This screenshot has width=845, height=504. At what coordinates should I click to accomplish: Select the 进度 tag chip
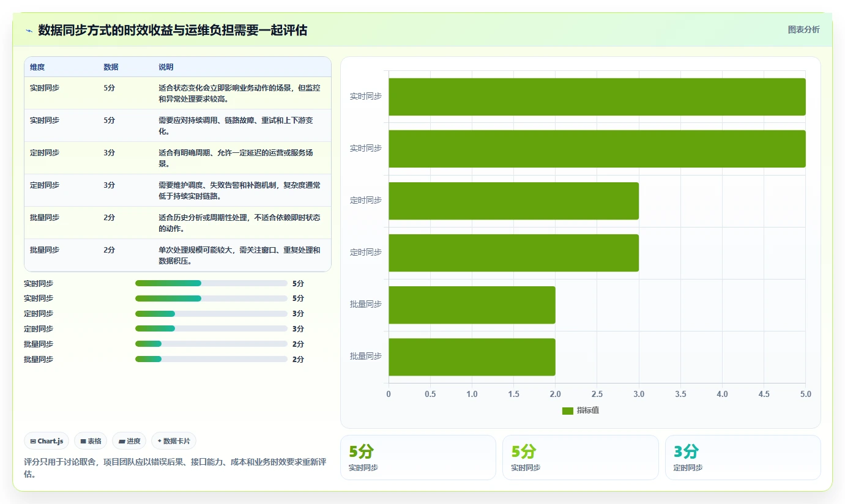129,441
